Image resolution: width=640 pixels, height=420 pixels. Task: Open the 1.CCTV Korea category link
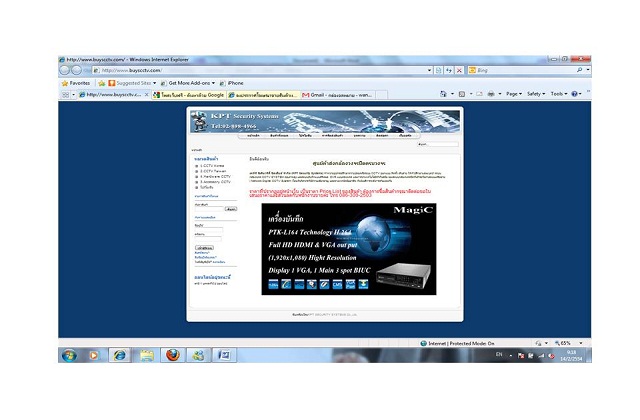coord(212,166)
